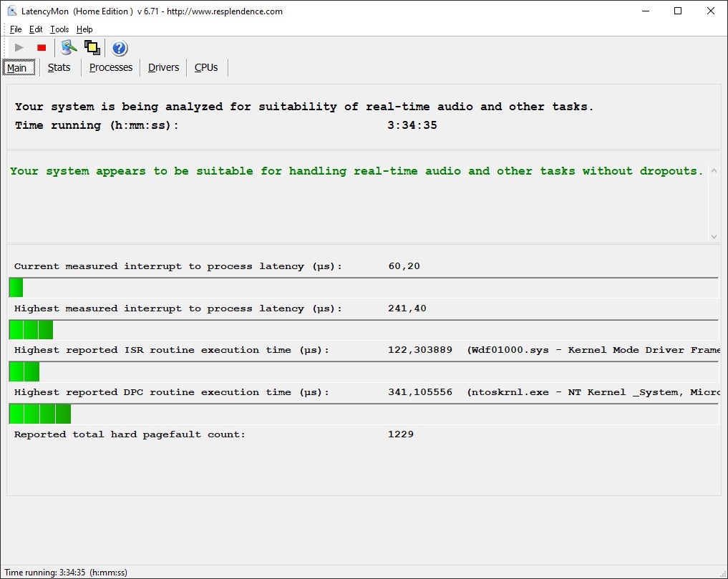Switch to the Processes tab
This screenshot has height=579, width=728.
pos(110,67)
